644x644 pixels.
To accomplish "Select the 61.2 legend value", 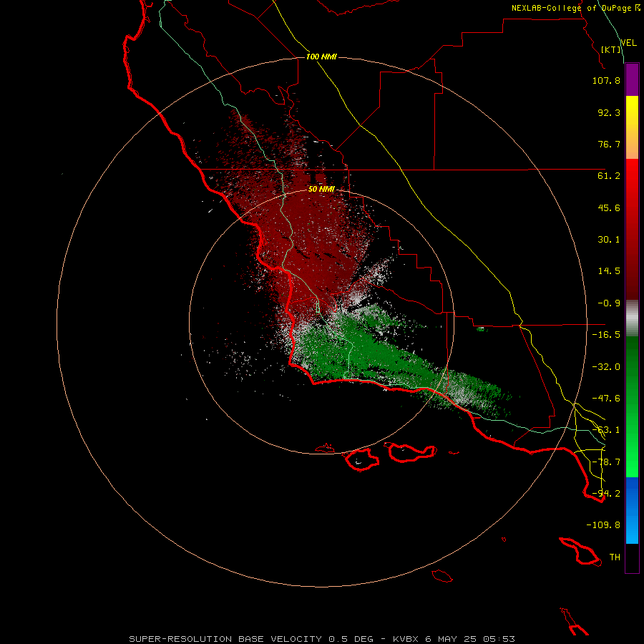I will (609, 176).
